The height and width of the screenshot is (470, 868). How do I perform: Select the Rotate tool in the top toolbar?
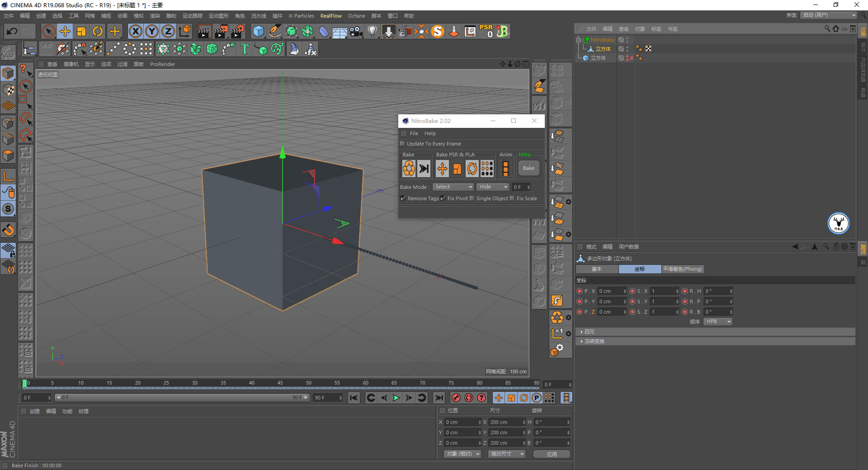click(98, 31)
